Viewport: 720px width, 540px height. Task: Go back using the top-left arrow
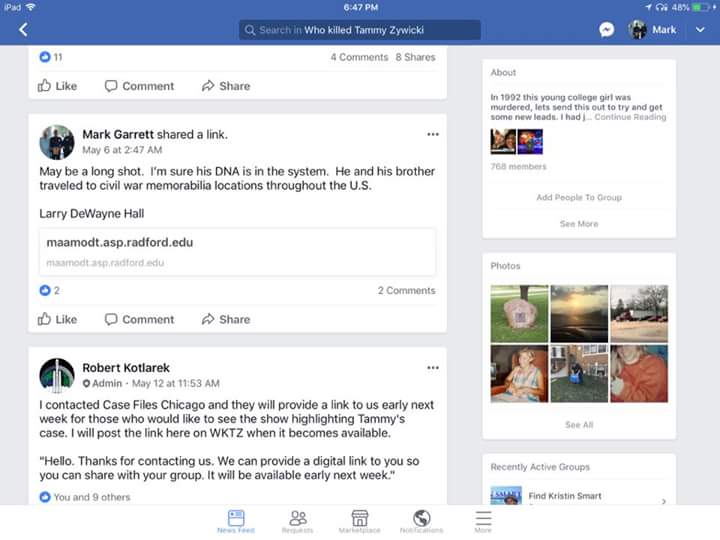[x=23, y=30]
